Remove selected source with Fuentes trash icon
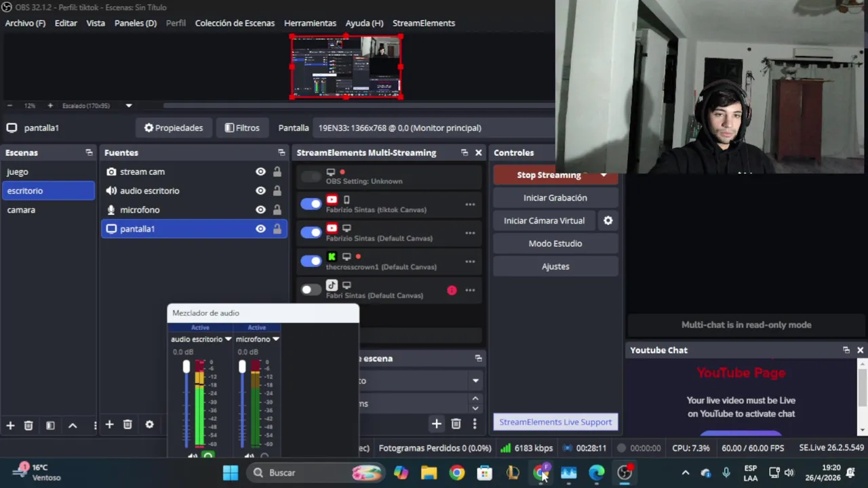This screenshot has height=488, width=868. pyautogui.click(x=127, y=424)
